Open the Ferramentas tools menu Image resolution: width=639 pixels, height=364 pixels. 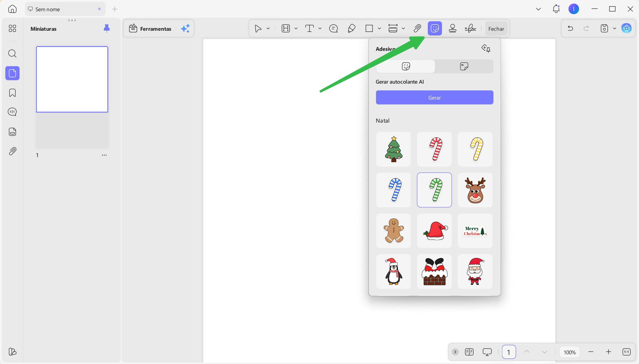(150, 29)
